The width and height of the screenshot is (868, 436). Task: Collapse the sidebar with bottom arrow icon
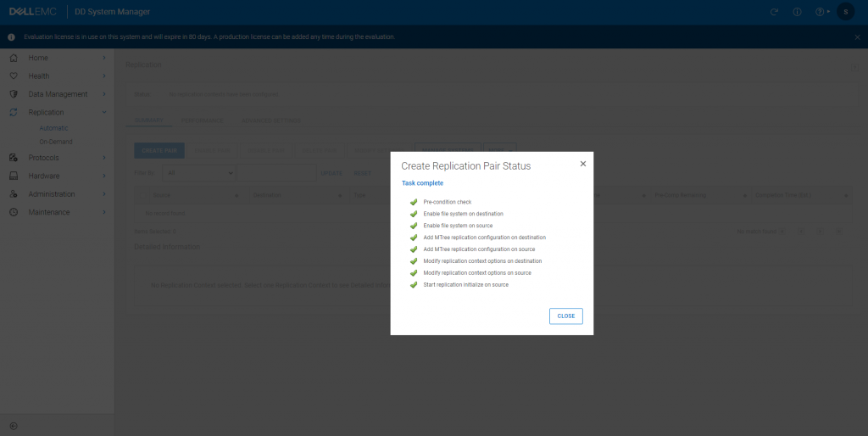(14, 425)
